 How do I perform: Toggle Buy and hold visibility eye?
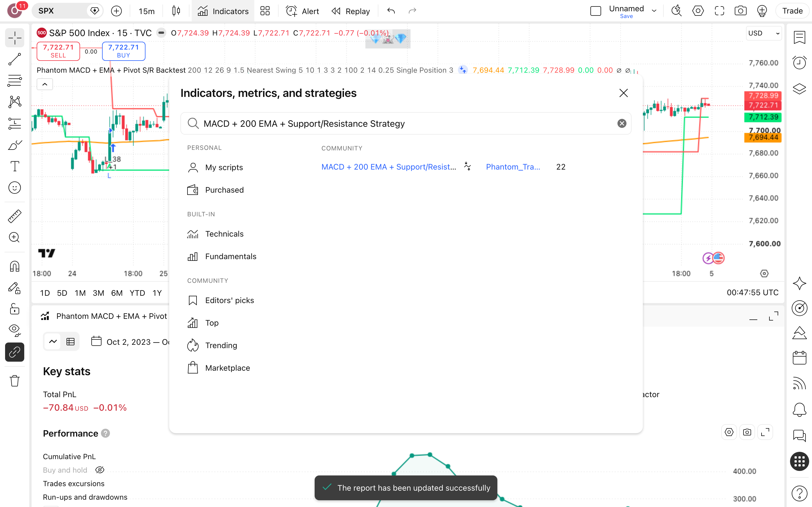[100, 470]
